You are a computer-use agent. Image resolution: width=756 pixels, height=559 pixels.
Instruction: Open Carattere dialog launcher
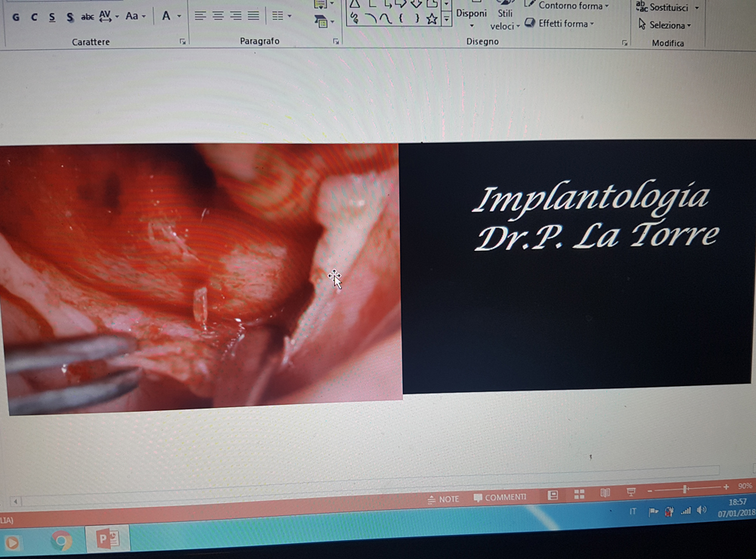pos(183,42)
